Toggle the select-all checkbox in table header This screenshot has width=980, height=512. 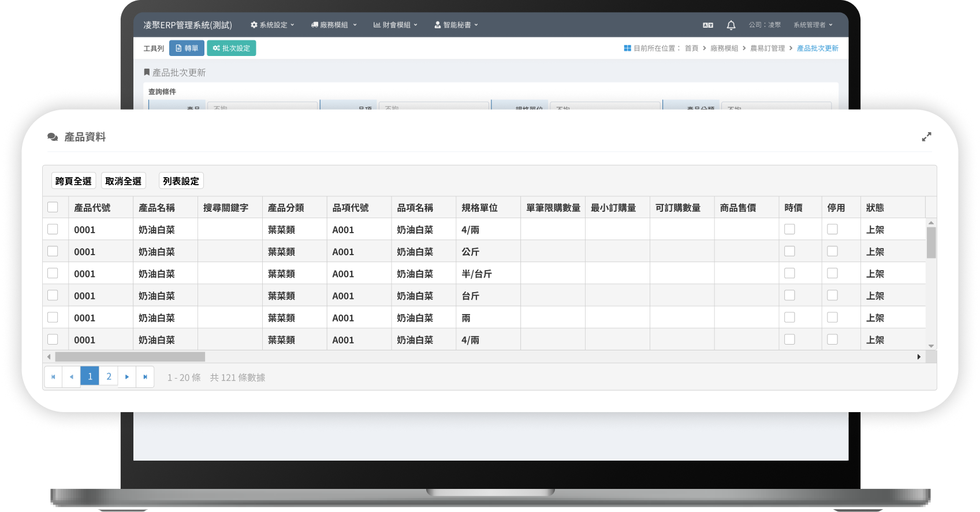[x=53, y=207]
